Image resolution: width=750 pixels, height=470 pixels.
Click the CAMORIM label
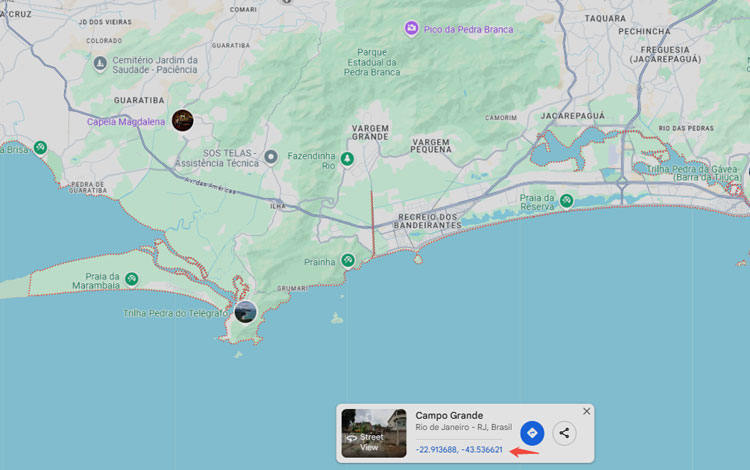point(501,118)
